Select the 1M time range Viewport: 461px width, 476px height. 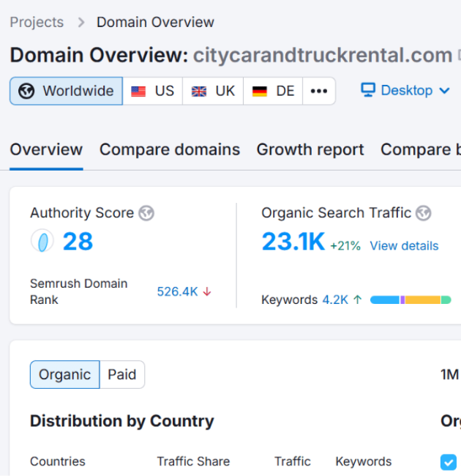click(449, 375)
